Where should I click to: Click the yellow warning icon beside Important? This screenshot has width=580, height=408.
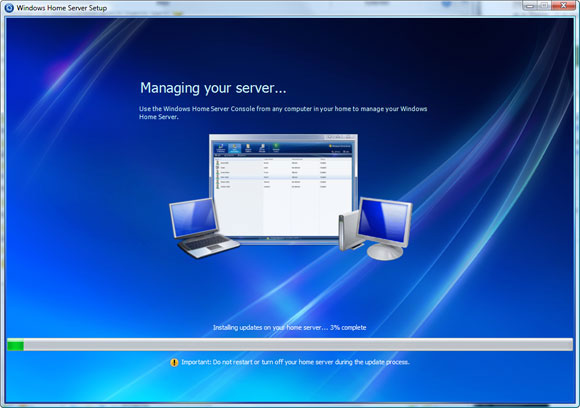click(174, 363)
